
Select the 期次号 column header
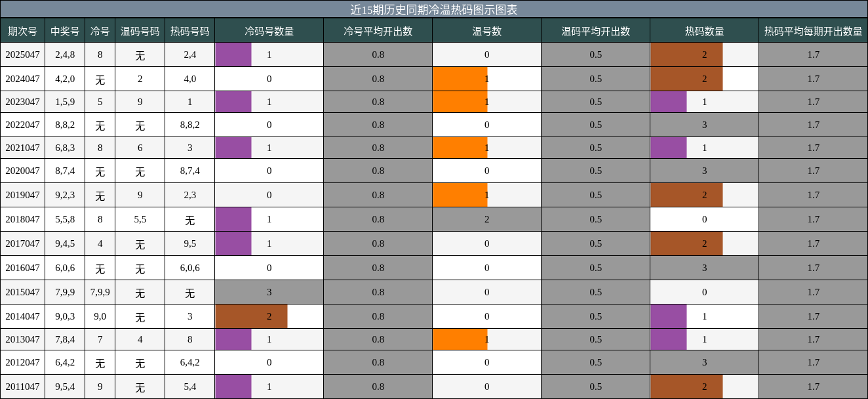pyautogui.click(x=22, y=30)
